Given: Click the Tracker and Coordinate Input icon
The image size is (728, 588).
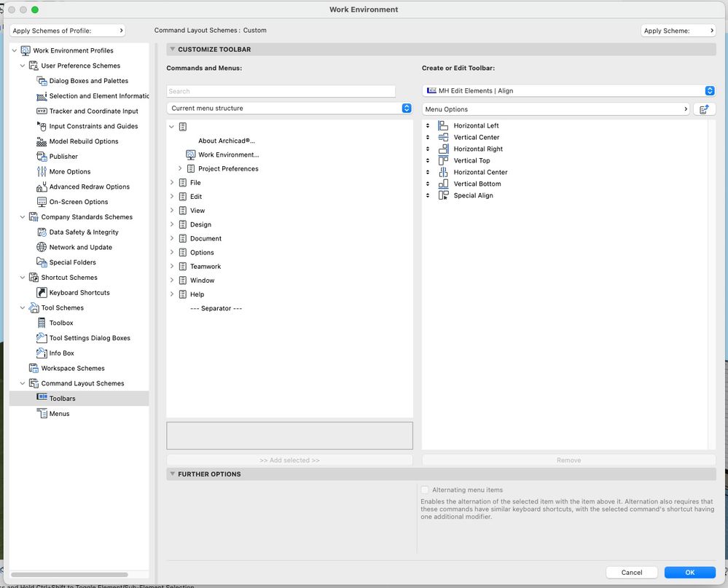Looking at the screenshot, I should 42,111.
